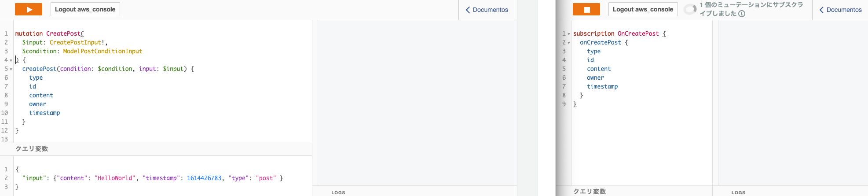The image size is (868, 196).
Task: Click Logout aws_console in left window
Action: [x=85, y=9]
